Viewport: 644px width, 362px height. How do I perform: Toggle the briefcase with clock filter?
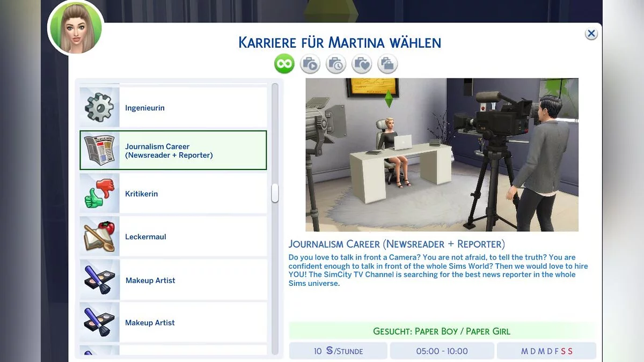[x=336, y=64]
